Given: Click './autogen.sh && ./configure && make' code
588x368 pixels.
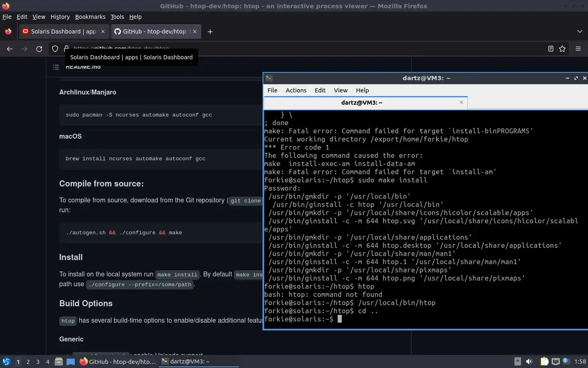Looking at the screenshot, I should (x=124, y=233).
